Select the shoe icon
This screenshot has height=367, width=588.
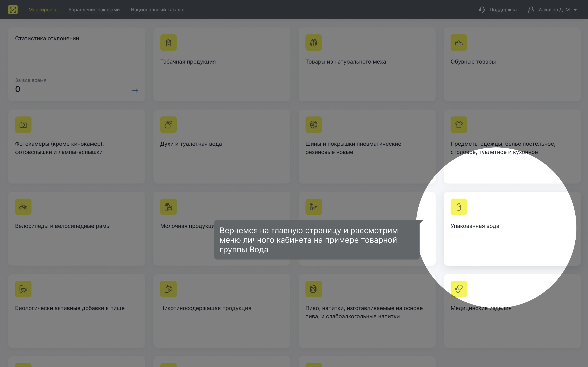459,43
